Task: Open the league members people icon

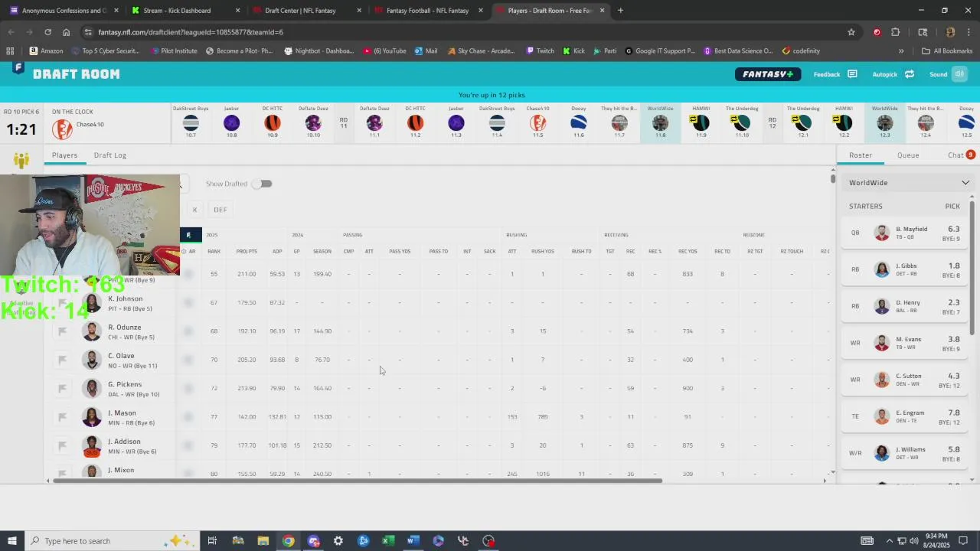Action: point(21,160)
